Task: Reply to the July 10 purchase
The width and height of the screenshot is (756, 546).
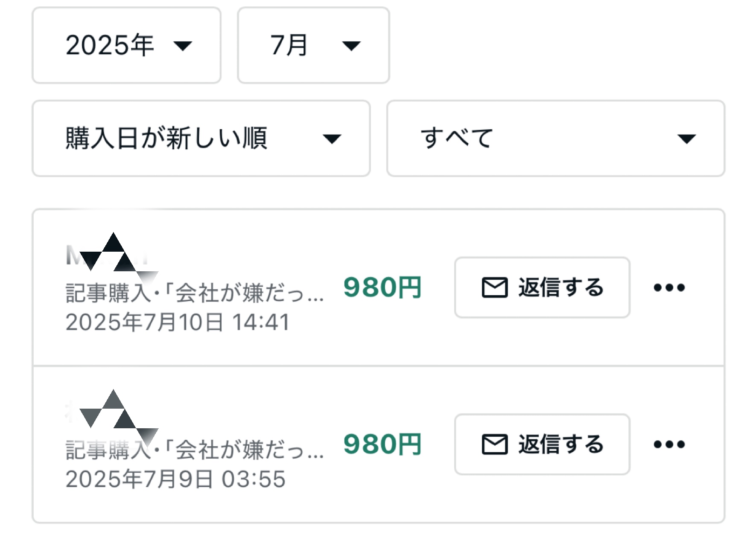Action: pyautogui.click(x=542, y=287)
